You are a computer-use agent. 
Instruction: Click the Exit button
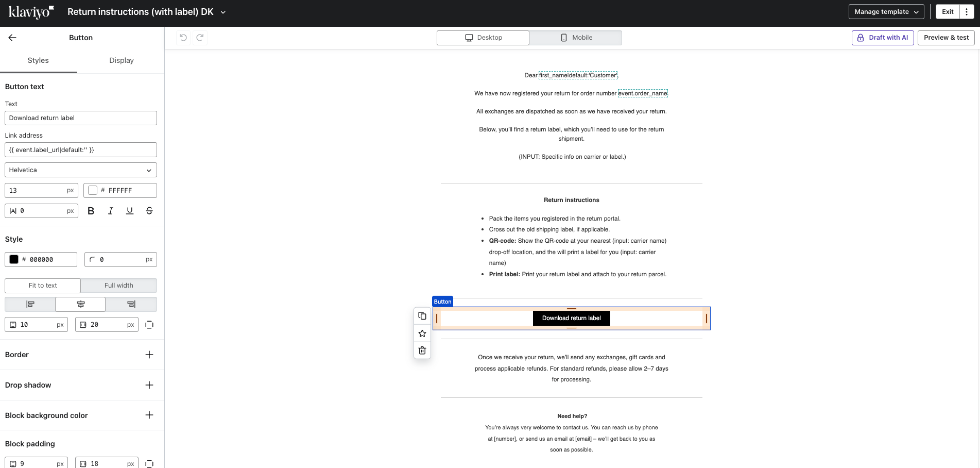coord(948,12)
